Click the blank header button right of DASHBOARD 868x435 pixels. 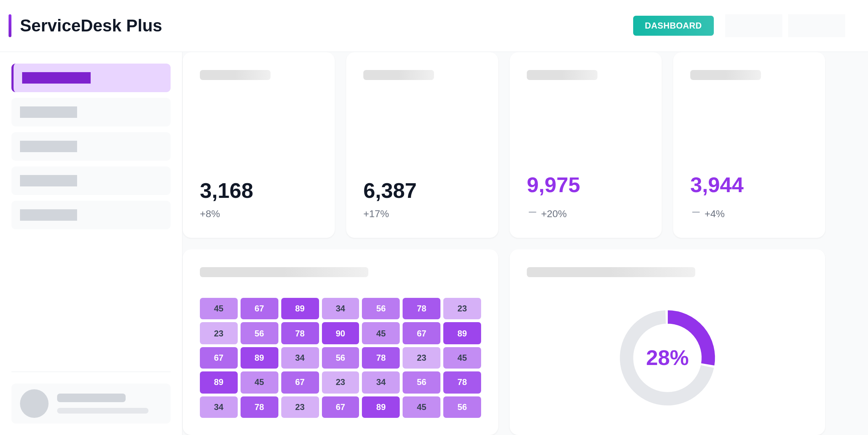click(753, 26)
